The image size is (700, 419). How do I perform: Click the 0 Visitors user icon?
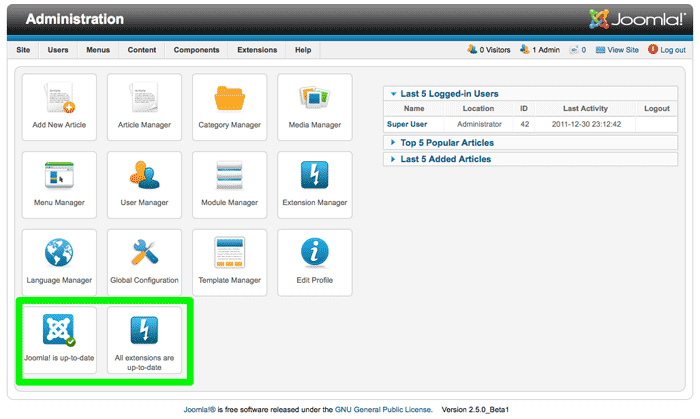[472, 49]
